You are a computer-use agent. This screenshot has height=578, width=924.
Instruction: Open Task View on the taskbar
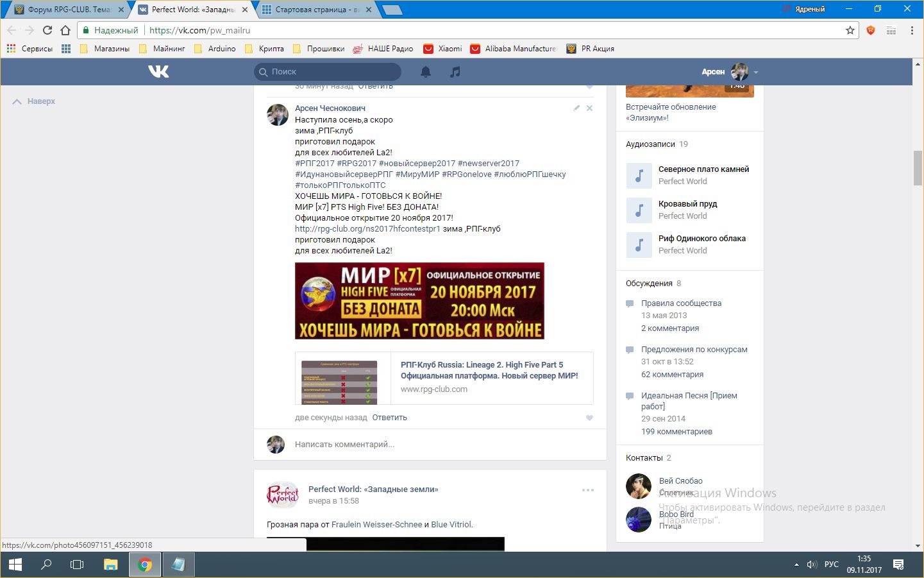77,565
